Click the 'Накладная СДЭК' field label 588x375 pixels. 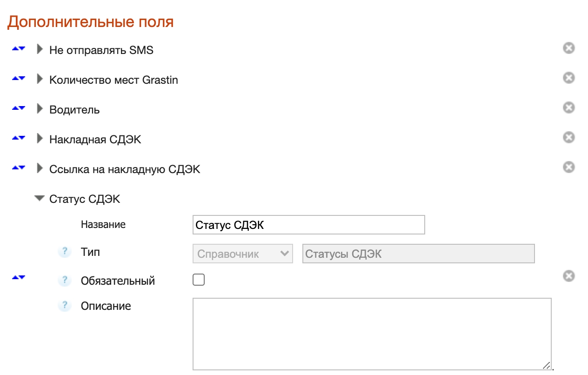(95, 140)
